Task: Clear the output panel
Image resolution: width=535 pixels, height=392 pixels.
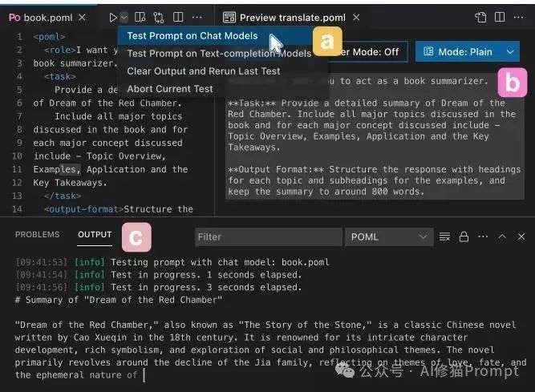Action: pos(444,236)
